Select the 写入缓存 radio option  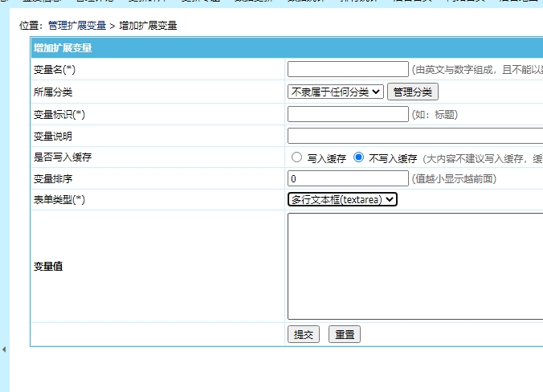[297, 157]
